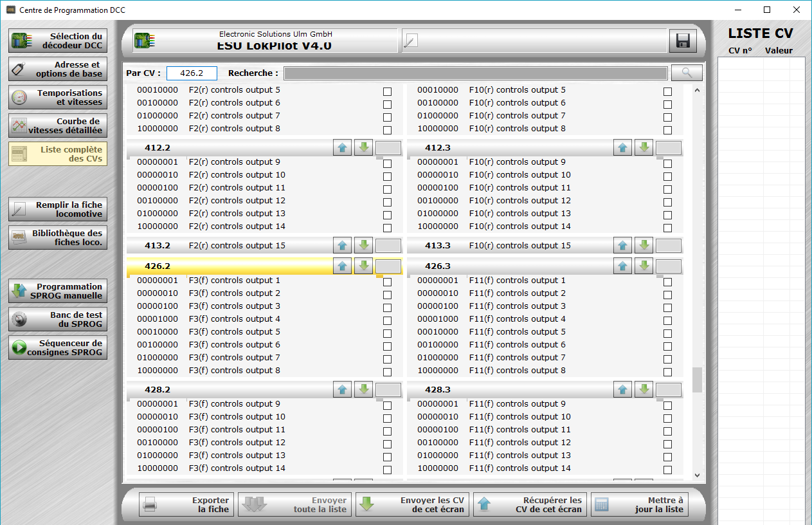Check F3(f) controls output 8

tap(387, 372)
